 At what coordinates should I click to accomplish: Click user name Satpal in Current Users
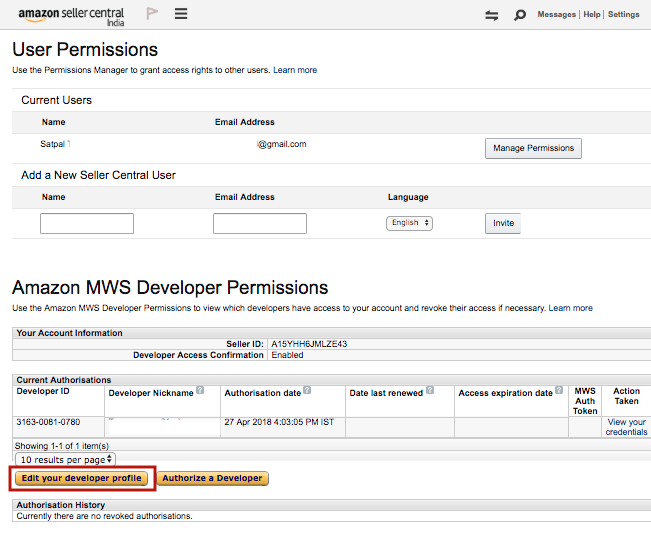click(53, 144)
